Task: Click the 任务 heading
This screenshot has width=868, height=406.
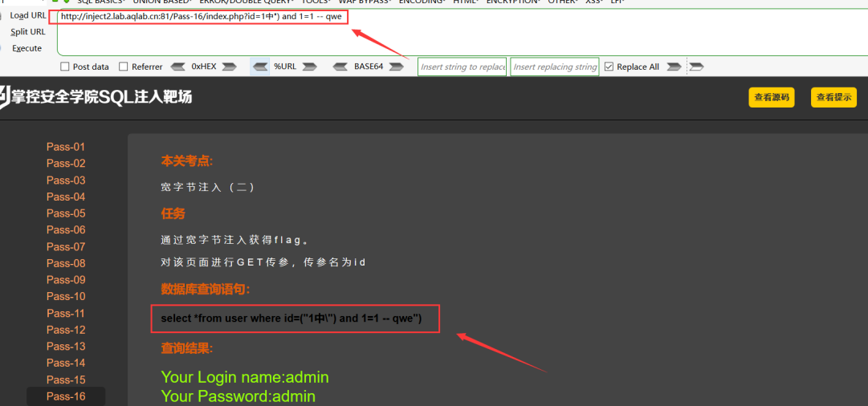Action: tap(173, 213)
